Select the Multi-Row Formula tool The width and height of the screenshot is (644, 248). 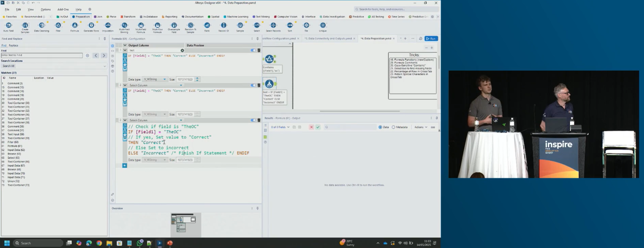click(x=157, y=27)
